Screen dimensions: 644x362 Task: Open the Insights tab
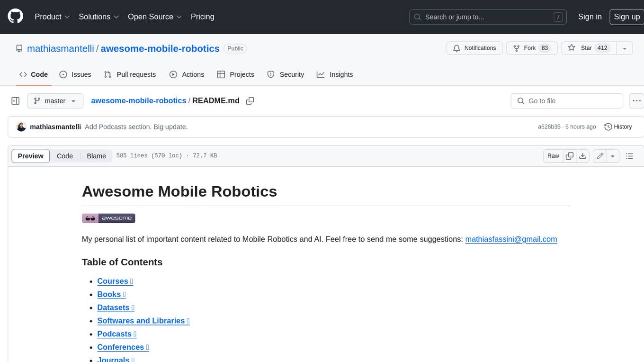[335, 74]
